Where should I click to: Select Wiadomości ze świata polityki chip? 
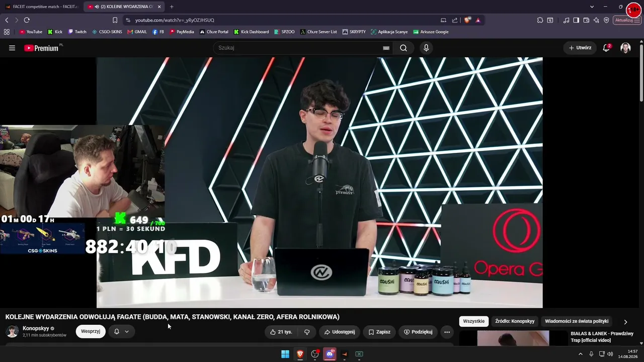577,321
